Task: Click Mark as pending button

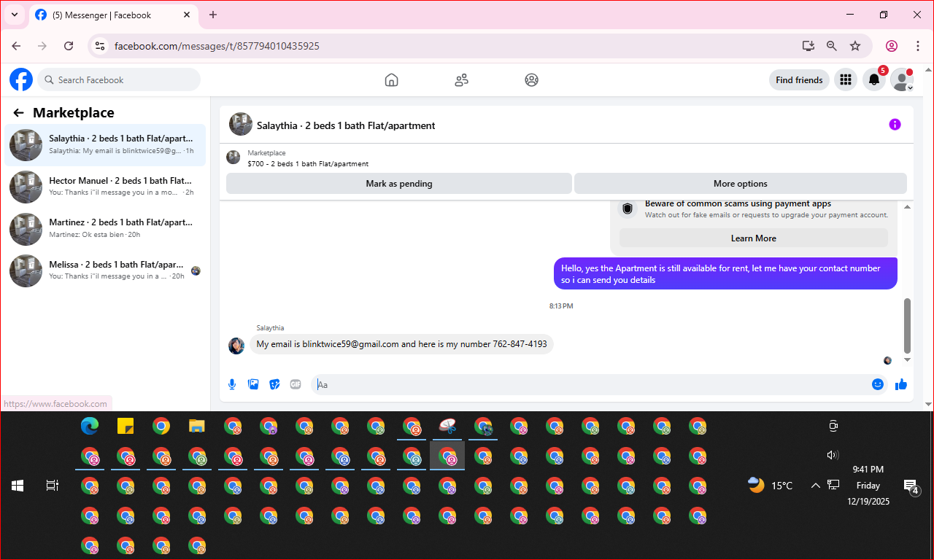Action: [x=399, y=184]
